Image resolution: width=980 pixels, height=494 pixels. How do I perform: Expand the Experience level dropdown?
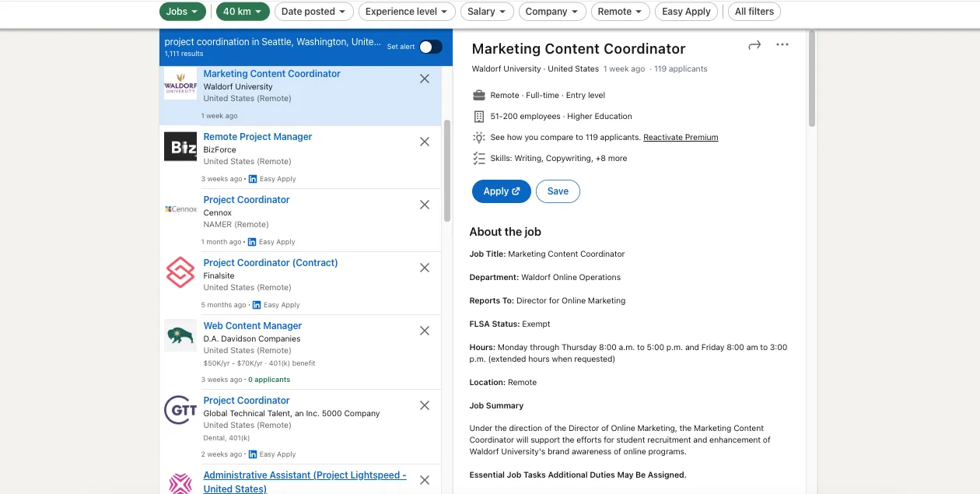click(x=407, y=12)
